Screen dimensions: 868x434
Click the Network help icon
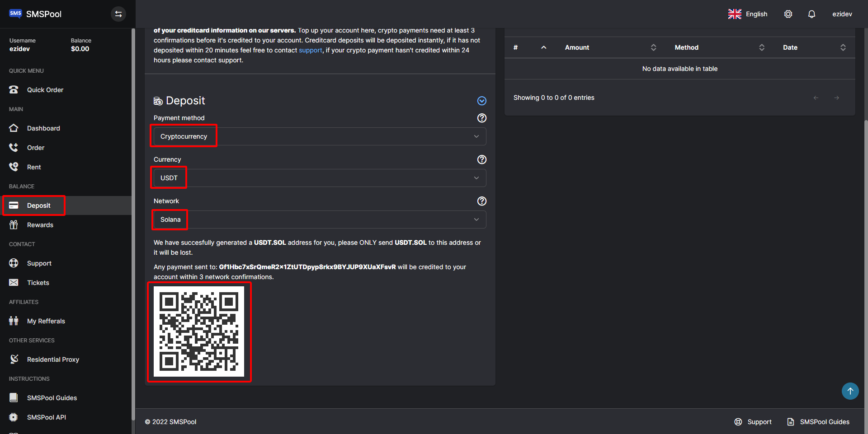[482, 201]
